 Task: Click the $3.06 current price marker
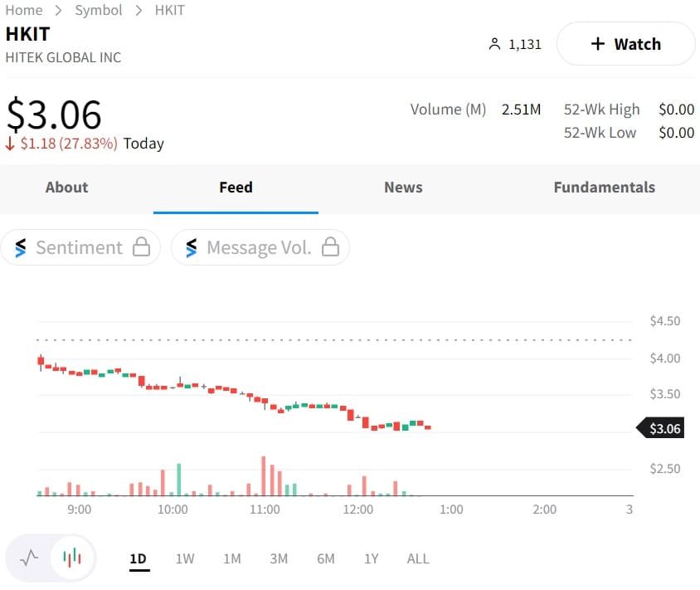(x=664, y=428)
